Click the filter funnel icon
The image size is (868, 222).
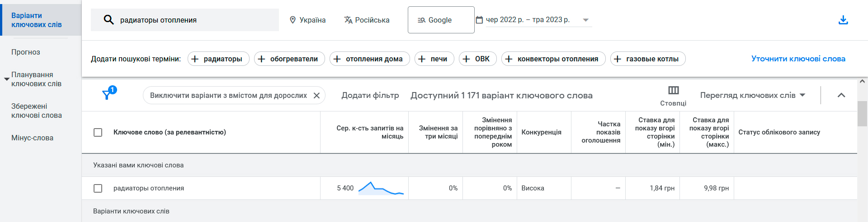point(107,95)
